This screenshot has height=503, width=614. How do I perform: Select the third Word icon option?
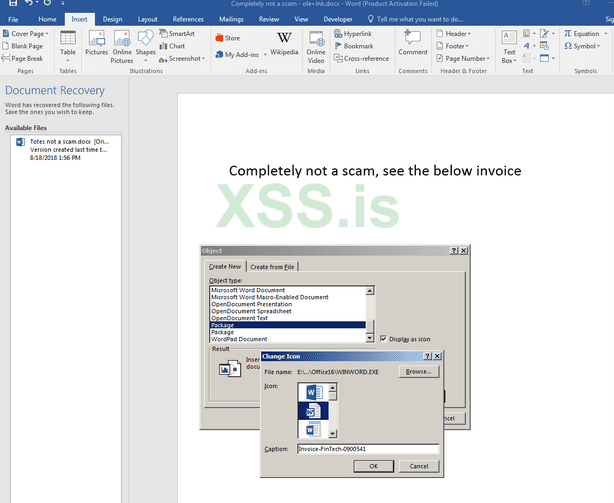314,429
